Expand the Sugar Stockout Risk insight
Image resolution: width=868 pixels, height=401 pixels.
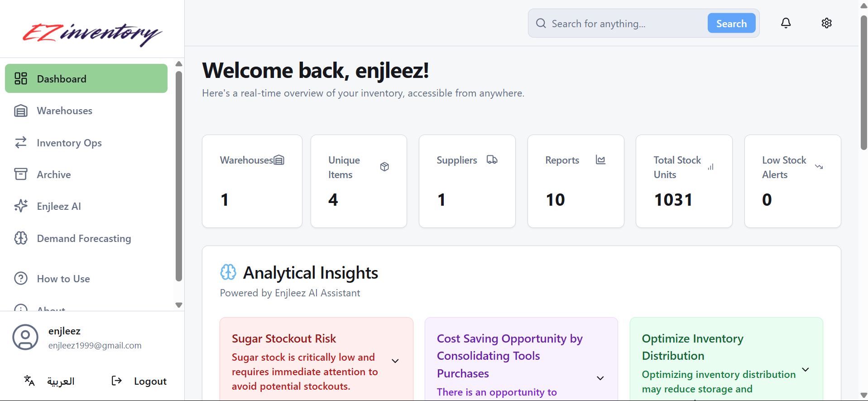[x=395, y=361]
